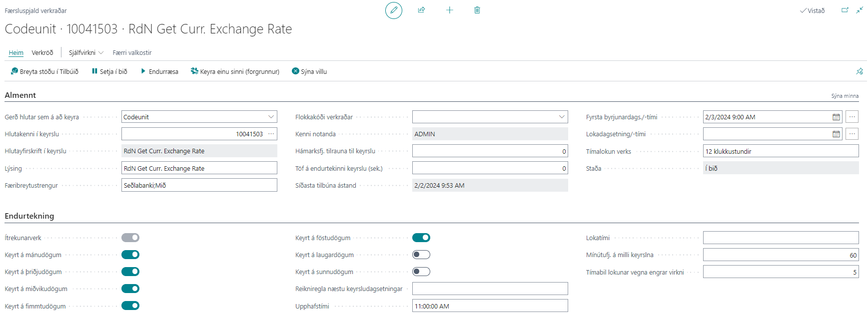Open calendar for Fyrsta byrjunardags.-/tími

pos(836,117)
